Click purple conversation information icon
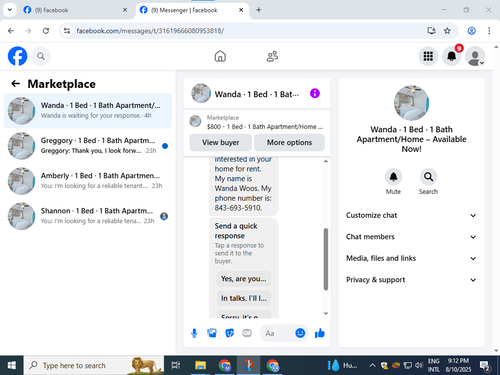This screenshot has width=500, height=375. click(x=315, y=93)
